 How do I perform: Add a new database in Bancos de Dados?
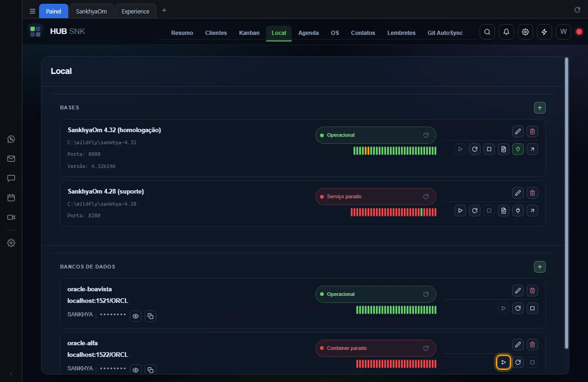(540, 267)
